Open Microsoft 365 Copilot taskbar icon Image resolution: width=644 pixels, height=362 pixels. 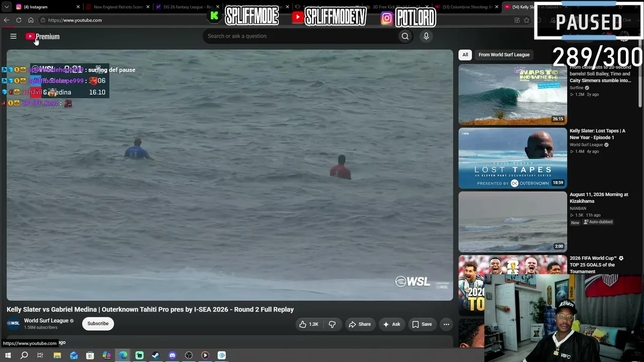click(107, 355)
